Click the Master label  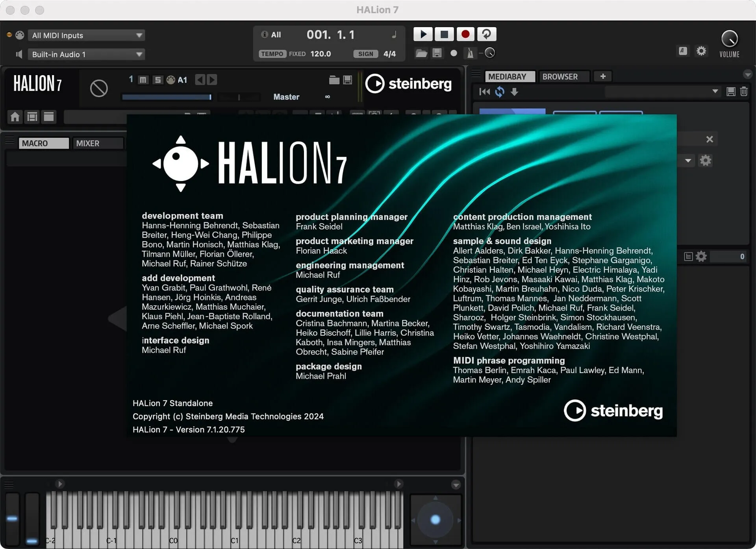(x=286, y=97)
